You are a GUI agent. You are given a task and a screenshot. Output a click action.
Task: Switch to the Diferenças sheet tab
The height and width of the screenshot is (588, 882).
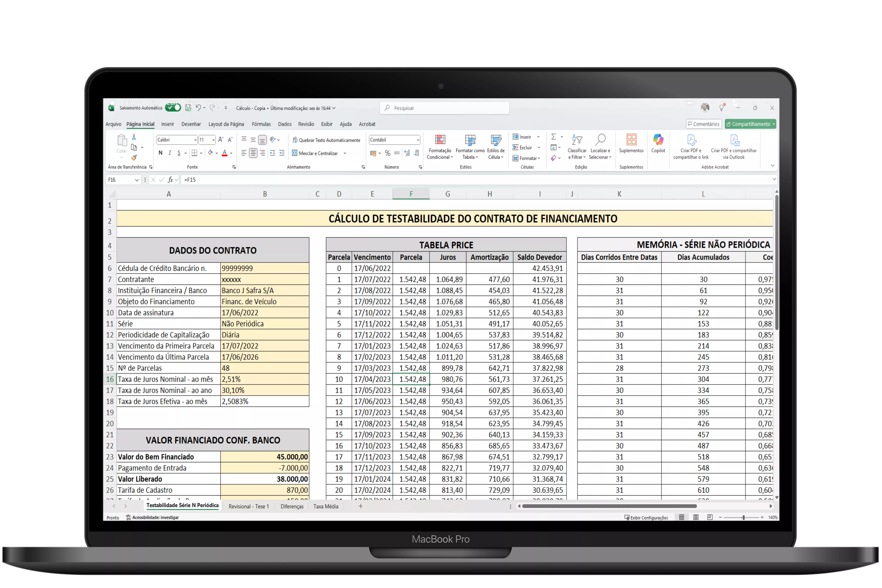(292, 507)
